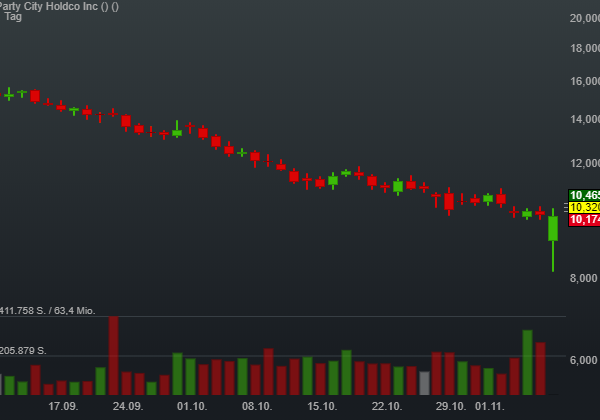The width and height of the screenshot is (600, 420).
Task: Click the Party City Holdco Inc chart title
Action: tap(59, 6)
